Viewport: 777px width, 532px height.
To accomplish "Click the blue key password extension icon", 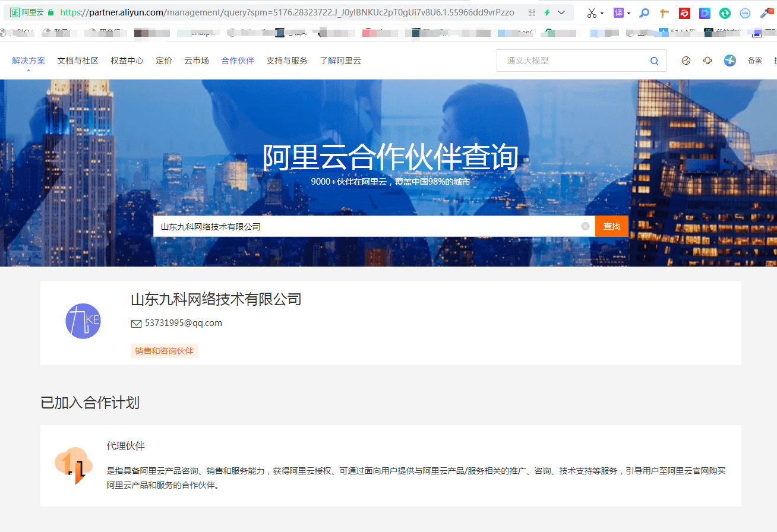I will coord(644,13).
